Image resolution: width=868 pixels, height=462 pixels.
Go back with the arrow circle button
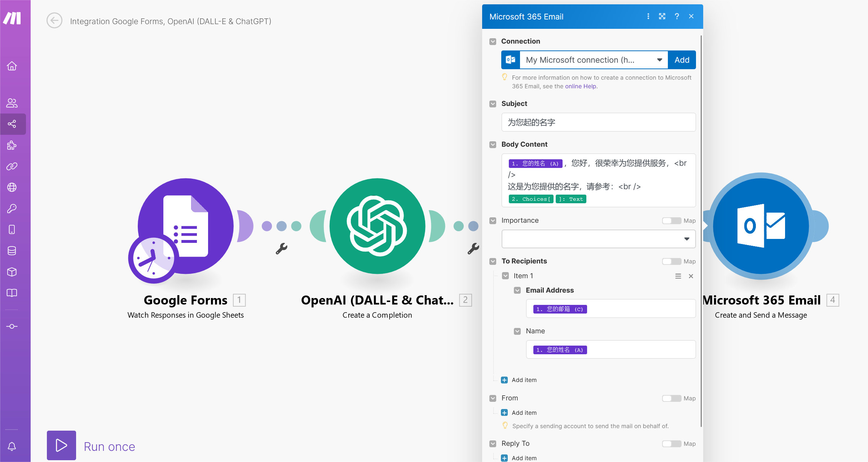click(54, 21)
